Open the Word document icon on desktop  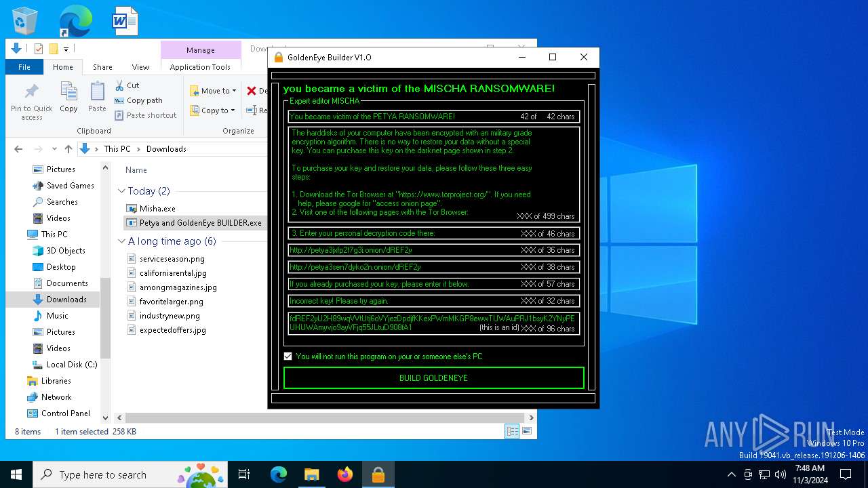[125, 21]
